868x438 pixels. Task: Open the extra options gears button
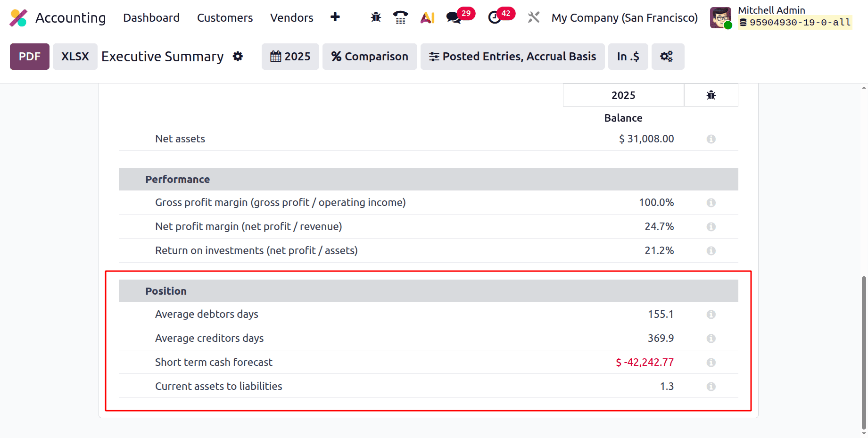(668, 56)
